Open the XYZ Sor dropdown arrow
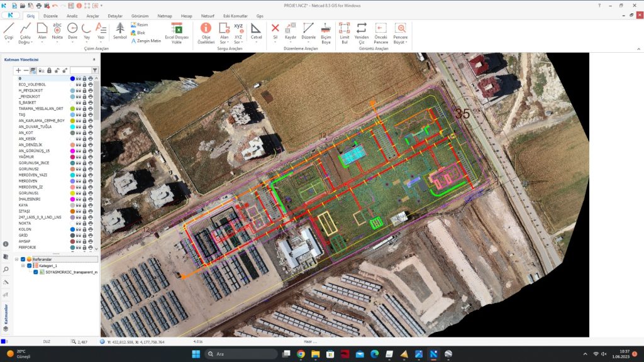Image resolution: width=644 pixels, height=362 pixels. coord(242,42)
